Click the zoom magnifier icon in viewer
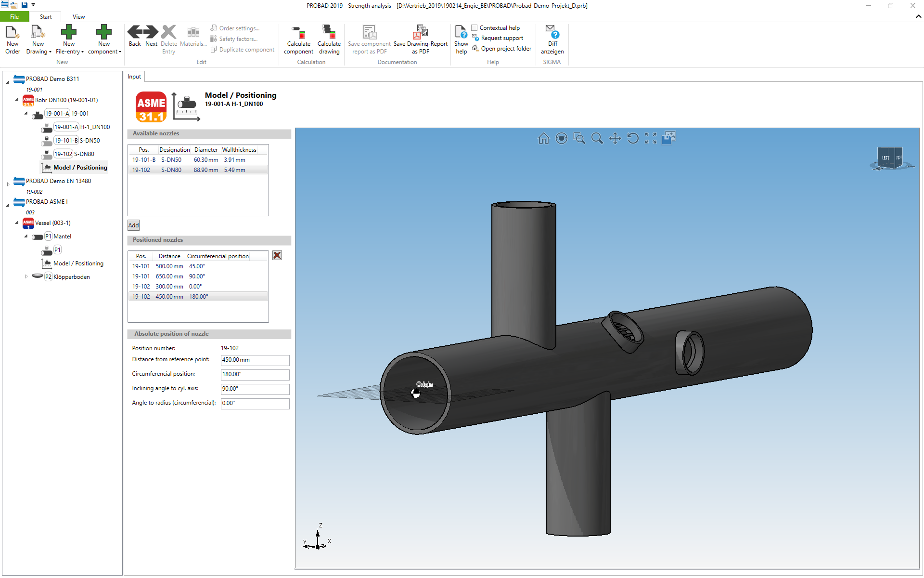924x578 pixels. [x=597, y=139]
